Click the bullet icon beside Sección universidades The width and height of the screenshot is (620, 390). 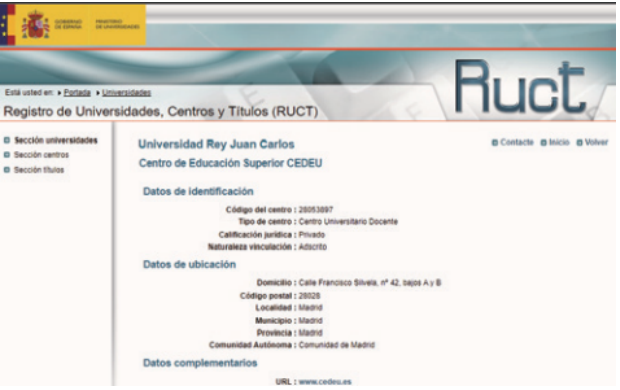point(7,140)
